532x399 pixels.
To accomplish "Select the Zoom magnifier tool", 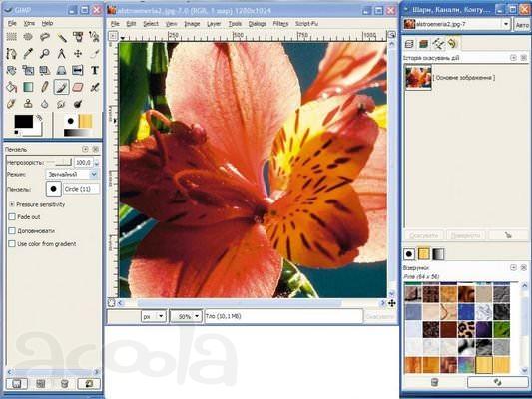I will (45, 54).
